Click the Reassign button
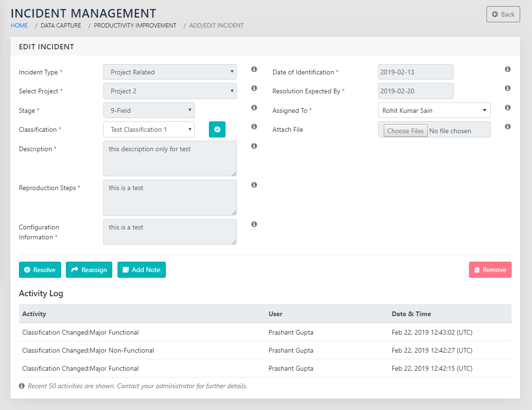The height and width of the screenshot is (410, 532). (x=89, y=270)
